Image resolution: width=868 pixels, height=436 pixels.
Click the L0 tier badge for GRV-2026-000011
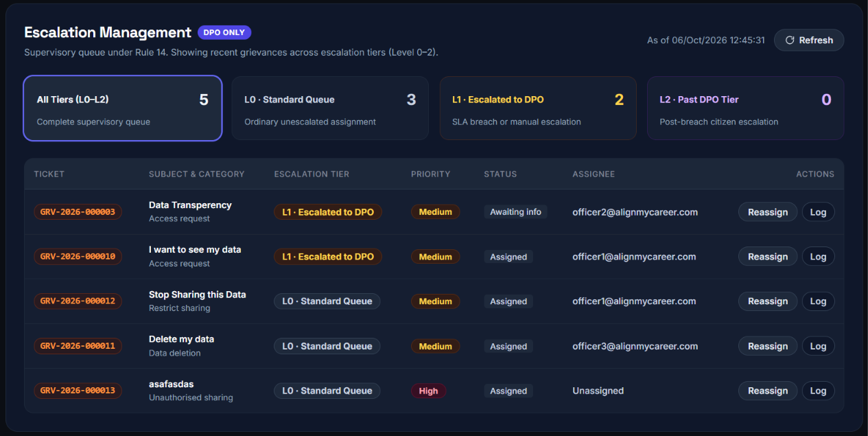click(x=327, y=346)
